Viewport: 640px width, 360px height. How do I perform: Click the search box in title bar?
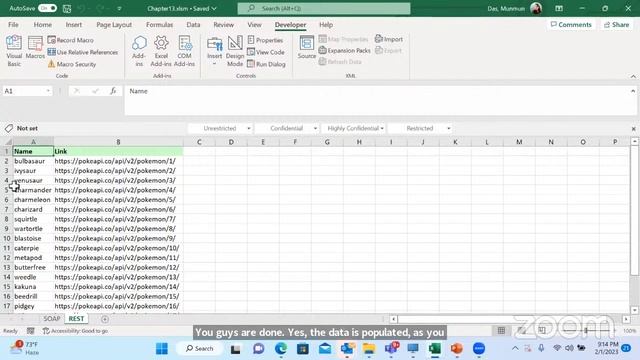click(324, 8)
